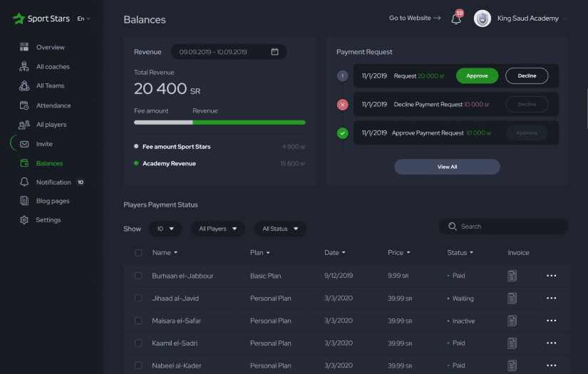Click View All payment requests button
The width and height of the screenshot is (588, 374).
[447, 167]
